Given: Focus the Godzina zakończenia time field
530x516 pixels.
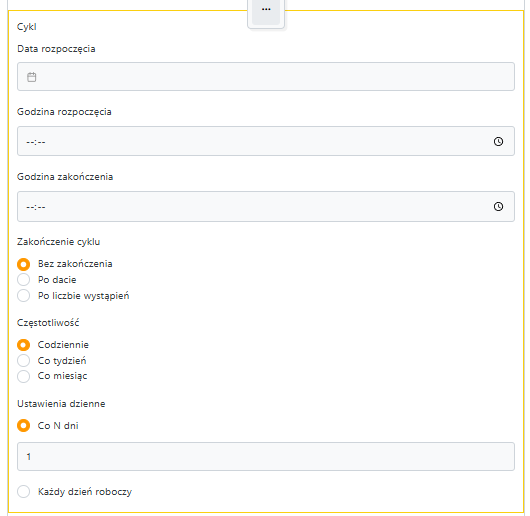Looking at the screenshot, I should [266, 206].
